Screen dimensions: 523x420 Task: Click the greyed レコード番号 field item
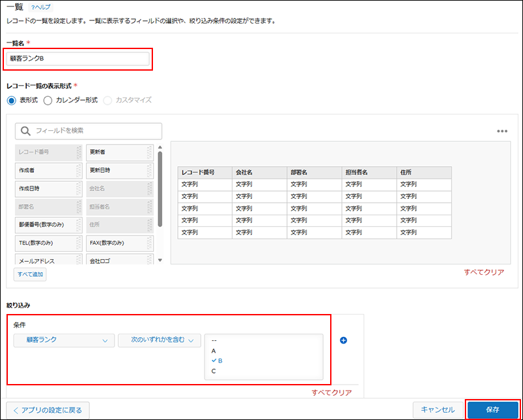(48, 152)
